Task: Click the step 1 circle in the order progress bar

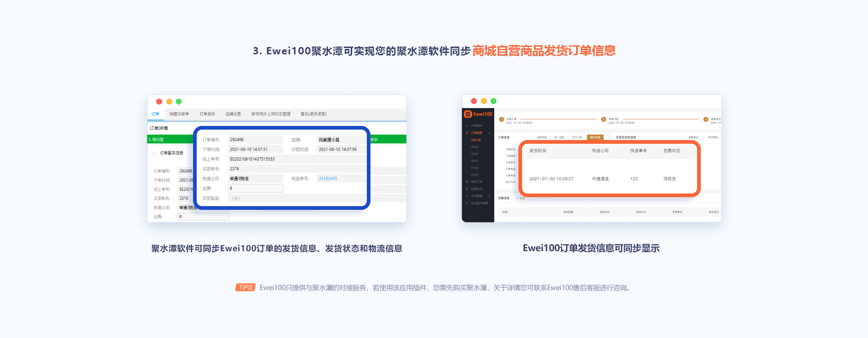Action: 501,120
